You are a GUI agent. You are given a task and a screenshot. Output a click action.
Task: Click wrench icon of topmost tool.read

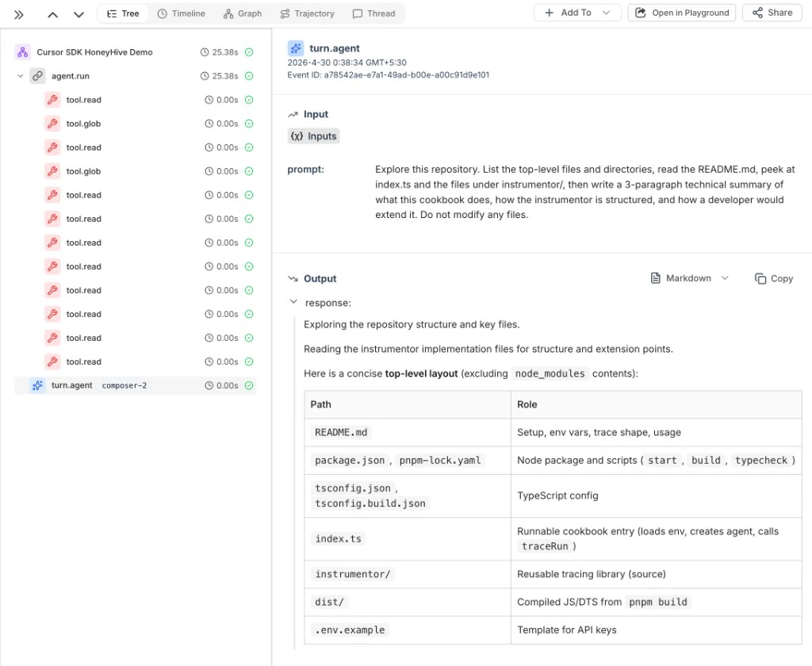tap(53, 100)
